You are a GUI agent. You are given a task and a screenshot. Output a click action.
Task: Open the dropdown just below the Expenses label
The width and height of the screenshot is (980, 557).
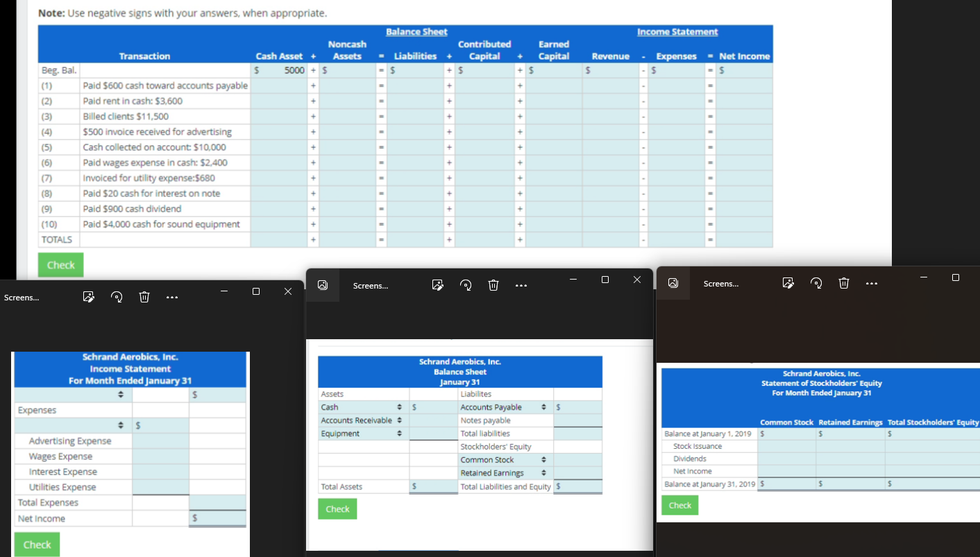tap(73, 425)
